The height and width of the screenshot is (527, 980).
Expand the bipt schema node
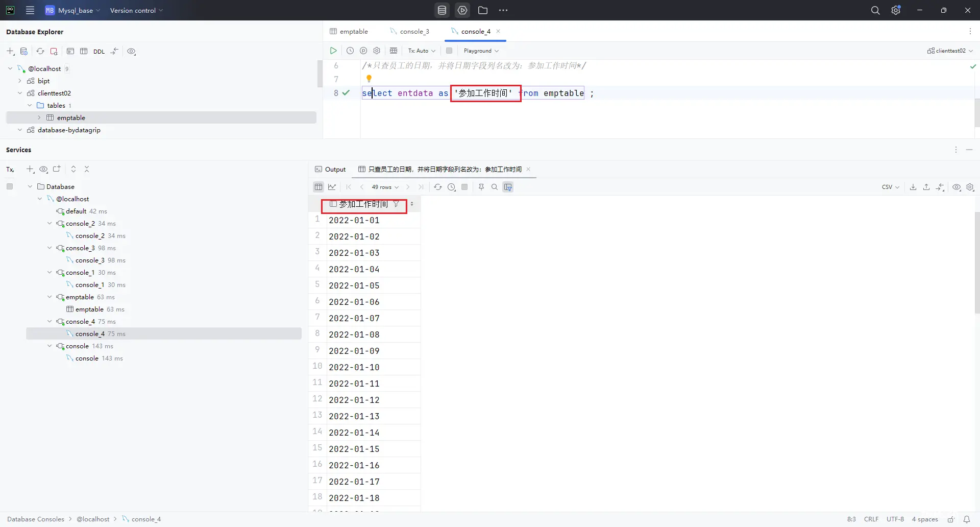coord(20,81)
